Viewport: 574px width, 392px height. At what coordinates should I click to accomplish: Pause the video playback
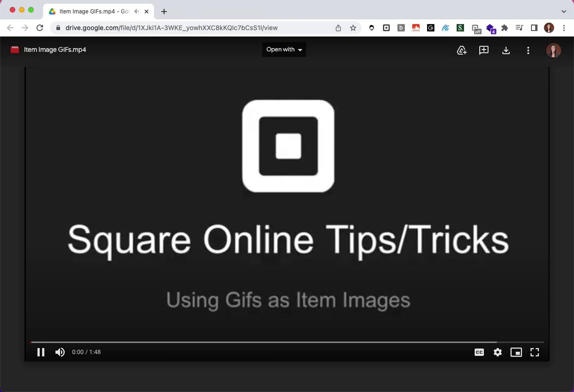(41, 352)
